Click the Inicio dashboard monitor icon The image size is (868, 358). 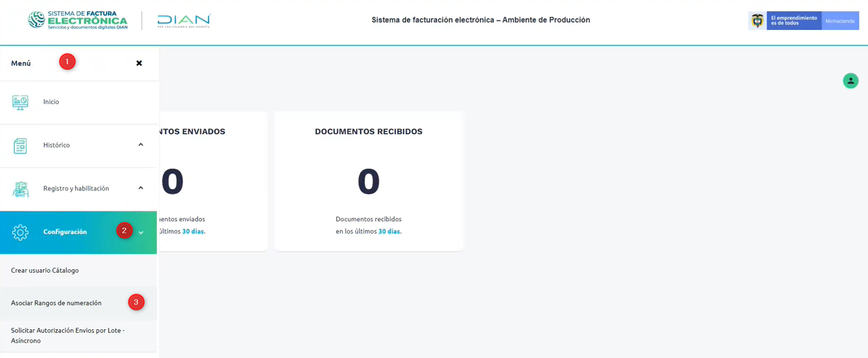(x=21, y=102)
